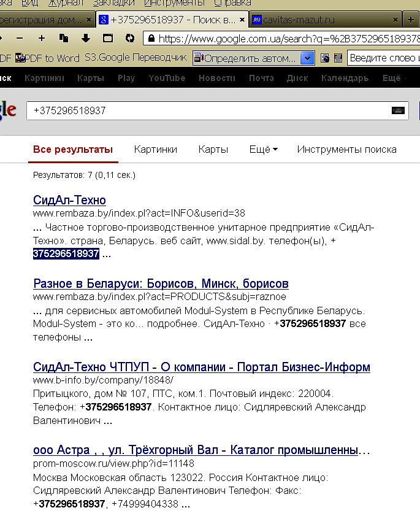Expand the Ещё search filter dropdown
Image resolution: width=420 pixels, height=524 pixels.
[264, 149]
